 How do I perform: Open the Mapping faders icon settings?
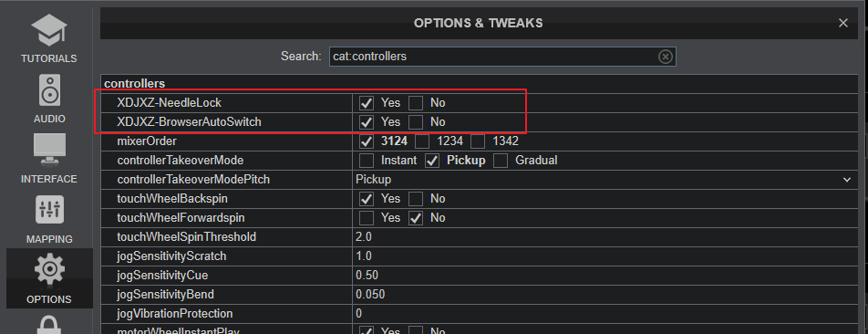[49, 210]
